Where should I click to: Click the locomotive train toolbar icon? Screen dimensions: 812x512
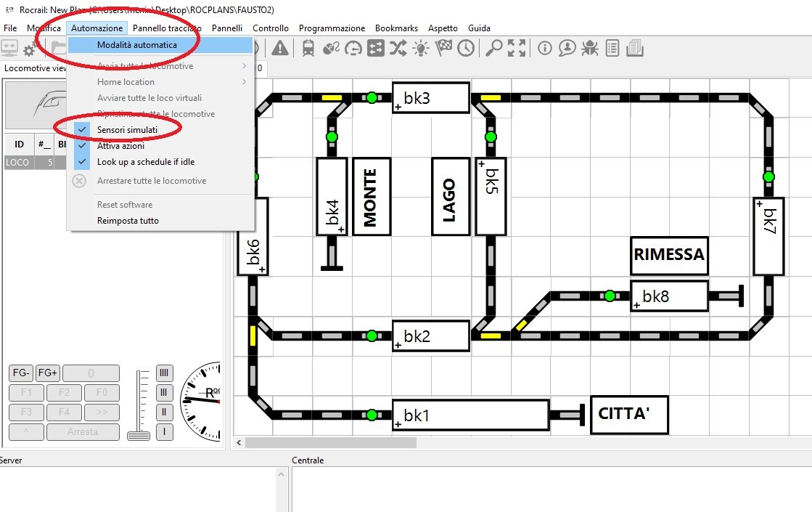308,49
